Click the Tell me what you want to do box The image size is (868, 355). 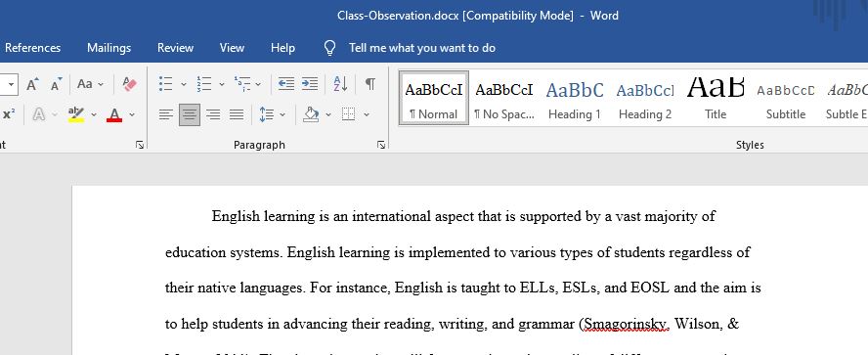422,48
